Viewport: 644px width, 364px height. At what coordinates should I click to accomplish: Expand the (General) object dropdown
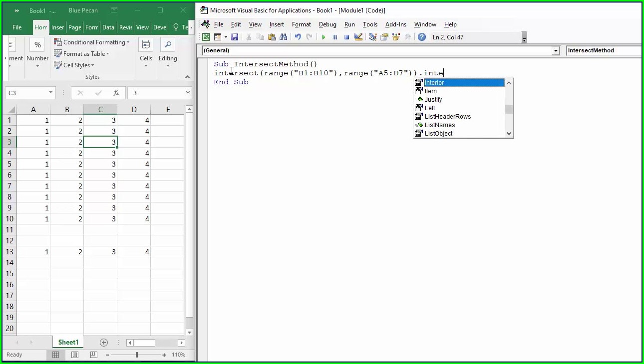click(556, 51)
